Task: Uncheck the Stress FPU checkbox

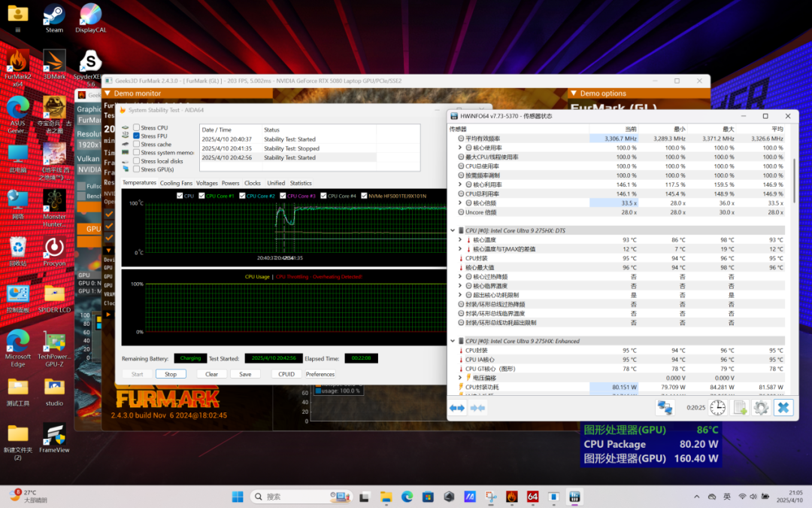Action: 136,136
